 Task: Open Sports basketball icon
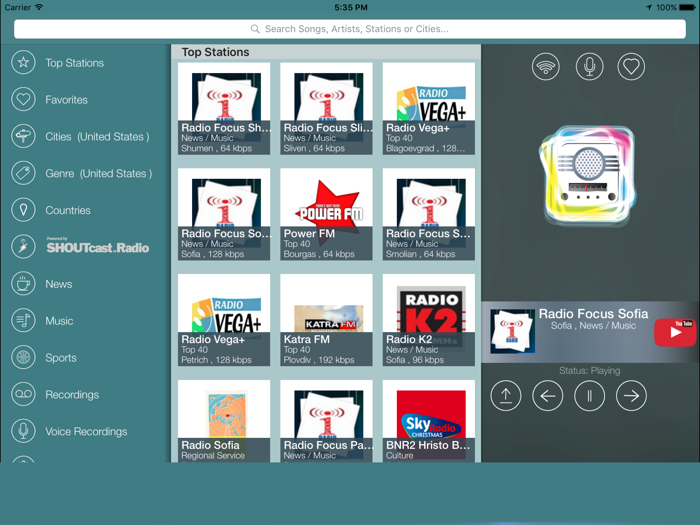(23, 358)
